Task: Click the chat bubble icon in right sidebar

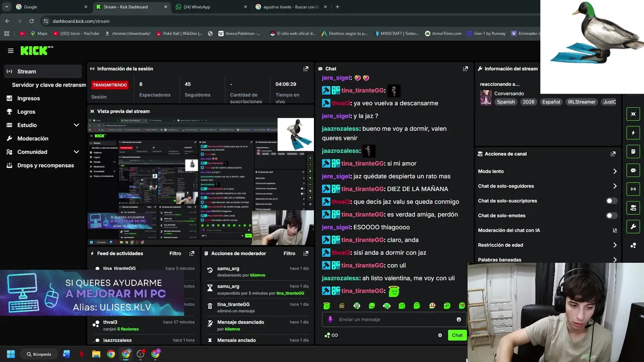Action: 633,170
